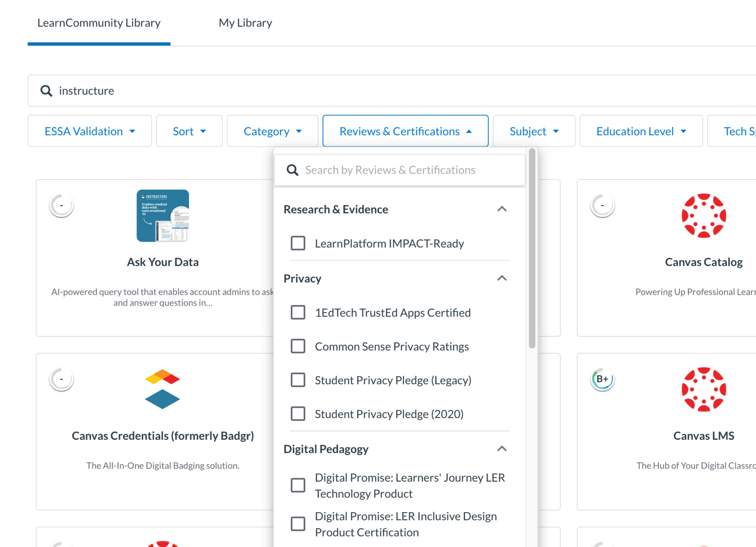This screenshot has height=547, width=756.
Task: Open the Canvas Catalog product title
Action: (x=704, y=262)
